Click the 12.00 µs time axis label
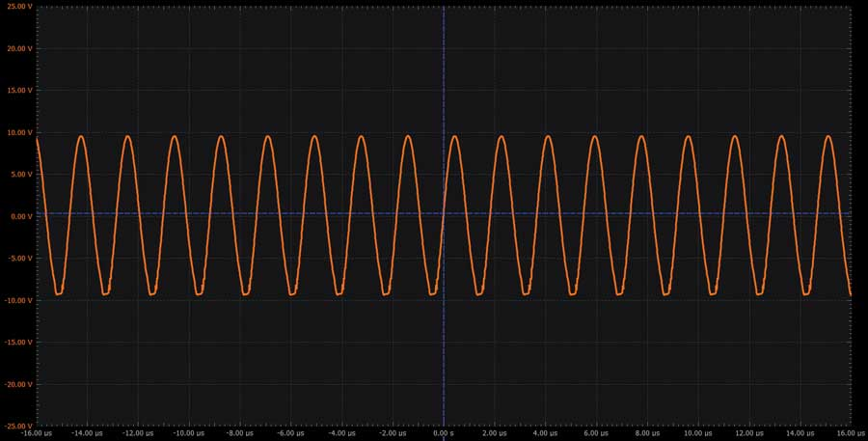 coord(748,433)
